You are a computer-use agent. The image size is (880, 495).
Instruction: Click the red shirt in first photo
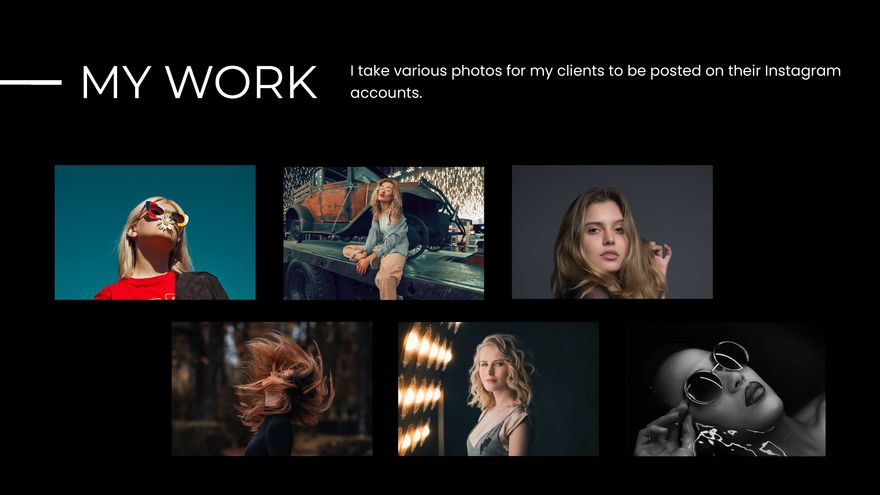click(x=137, y=288)
